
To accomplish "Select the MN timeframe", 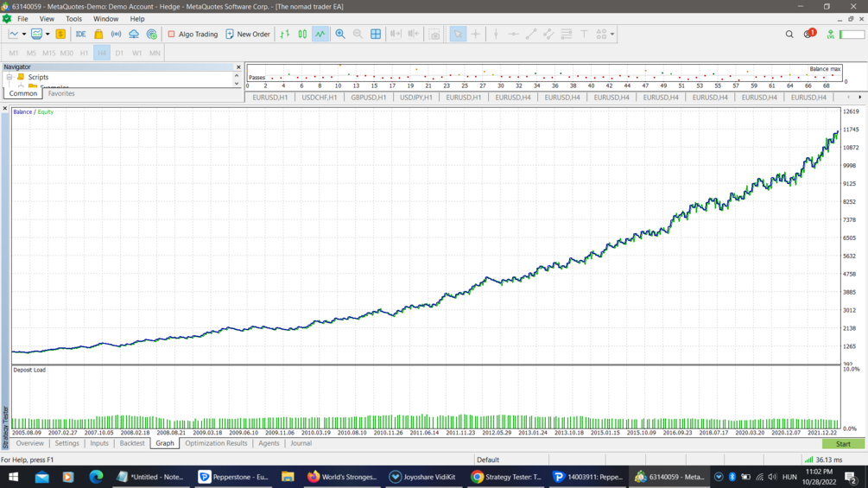I will pyautogui.click(x=155, y=53).
